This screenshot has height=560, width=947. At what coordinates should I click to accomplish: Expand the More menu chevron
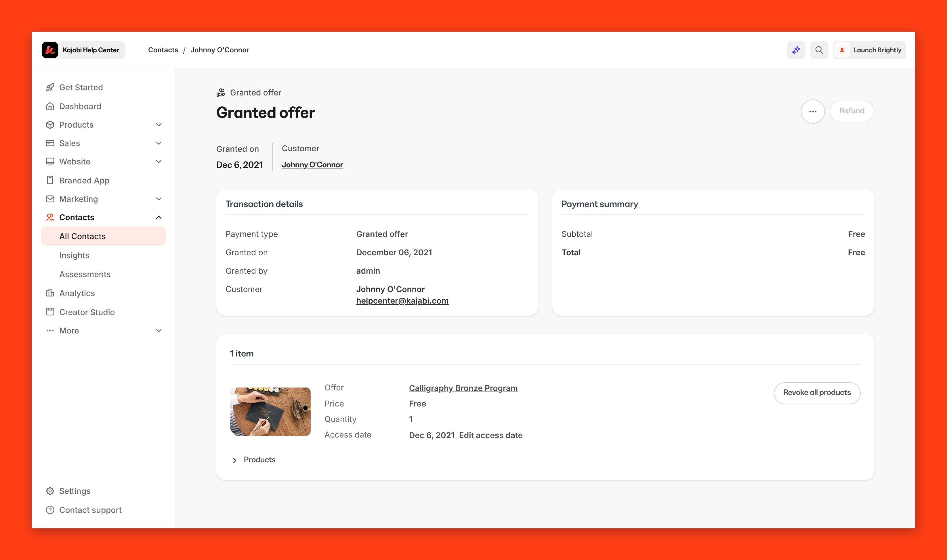point(159,331)
